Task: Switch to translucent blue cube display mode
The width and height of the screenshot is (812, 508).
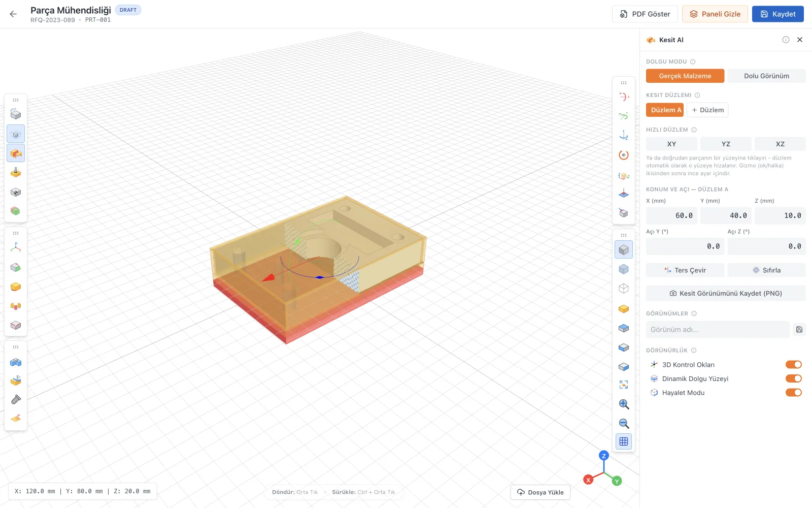Action: (624, 269)
